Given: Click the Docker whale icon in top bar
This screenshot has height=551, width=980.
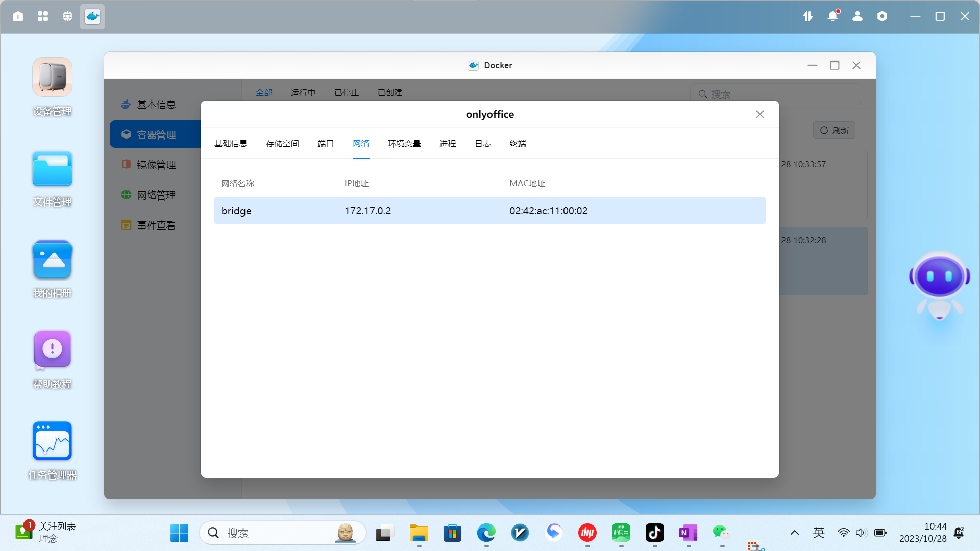Looking at the screenshot, I should (x=92, y=16).
